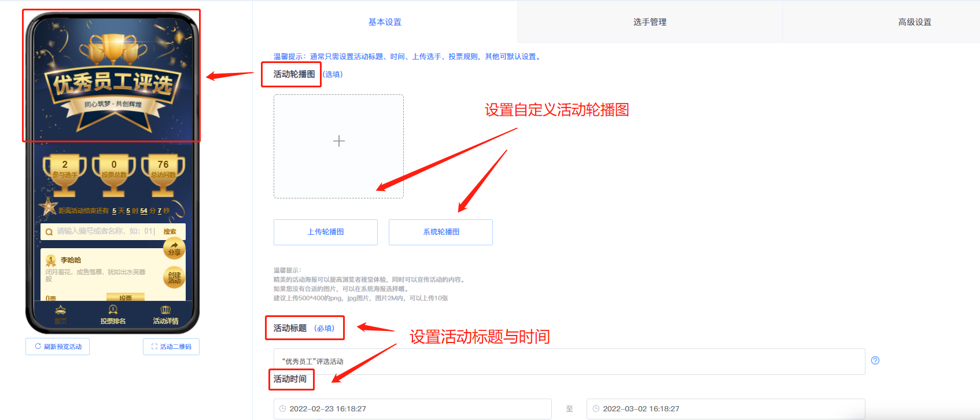
Task: Click the plus icon to add carousel image
Action: (x=339, y=141)
